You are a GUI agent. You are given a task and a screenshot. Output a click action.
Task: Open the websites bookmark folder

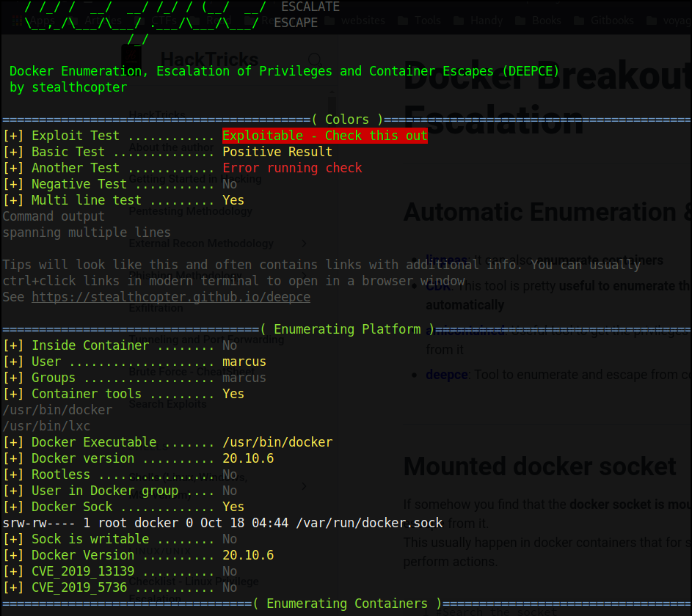[354, 21]
